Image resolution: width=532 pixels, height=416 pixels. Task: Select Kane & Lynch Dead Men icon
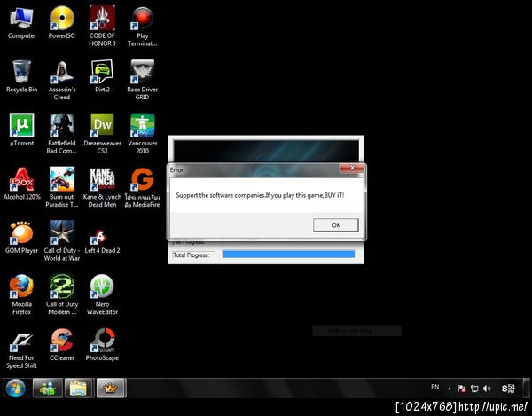click(102, 187)
